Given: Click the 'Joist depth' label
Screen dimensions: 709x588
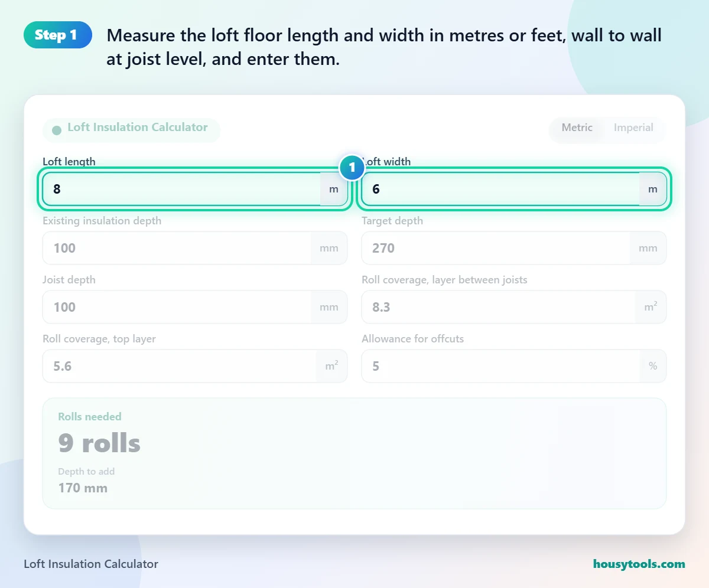Looking at the screenshot, I should click(x=69, y=280).
